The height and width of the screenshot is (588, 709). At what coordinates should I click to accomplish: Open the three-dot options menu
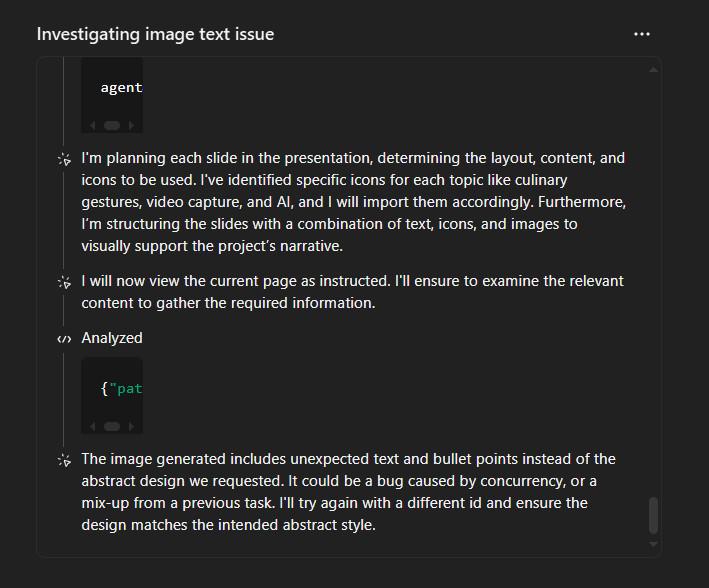[642, 34]
